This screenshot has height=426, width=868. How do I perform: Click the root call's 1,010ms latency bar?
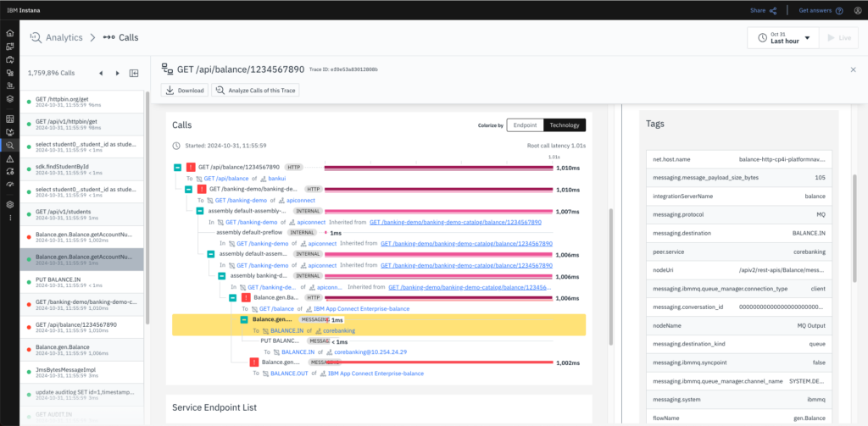438,167
